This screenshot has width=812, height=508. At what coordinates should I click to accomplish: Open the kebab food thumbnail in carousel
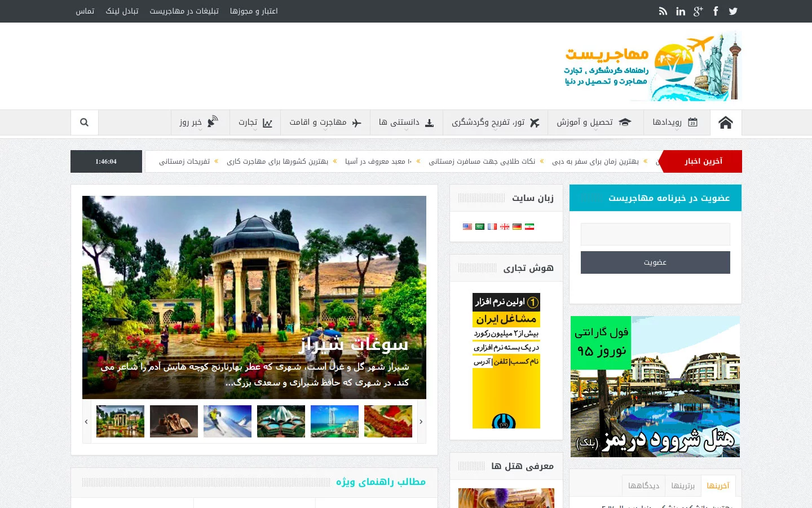click(x=388, y=421)
